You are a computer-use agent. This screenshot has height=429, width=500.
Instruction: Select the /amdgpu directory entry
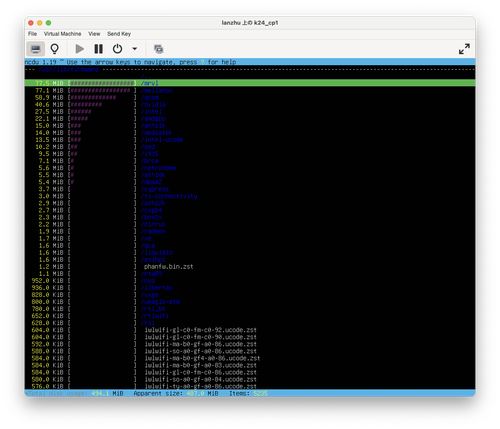153,118
